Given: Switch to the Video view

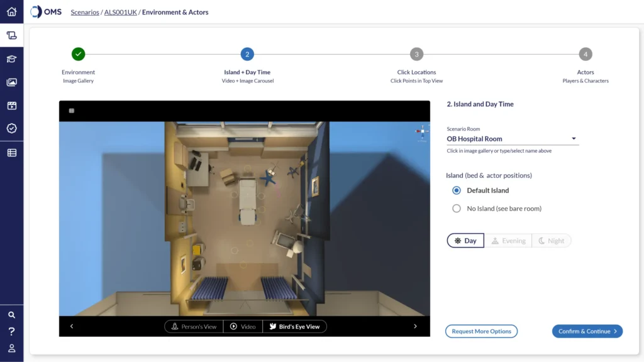Looking at the screenshot, I should (x=243, y=326).
